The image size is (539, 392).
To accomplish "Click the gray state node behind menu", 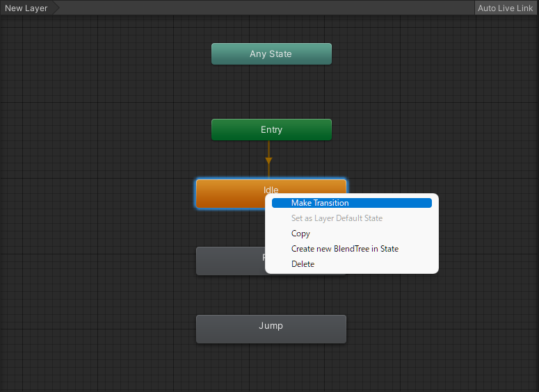I will (x=230, y=261).
